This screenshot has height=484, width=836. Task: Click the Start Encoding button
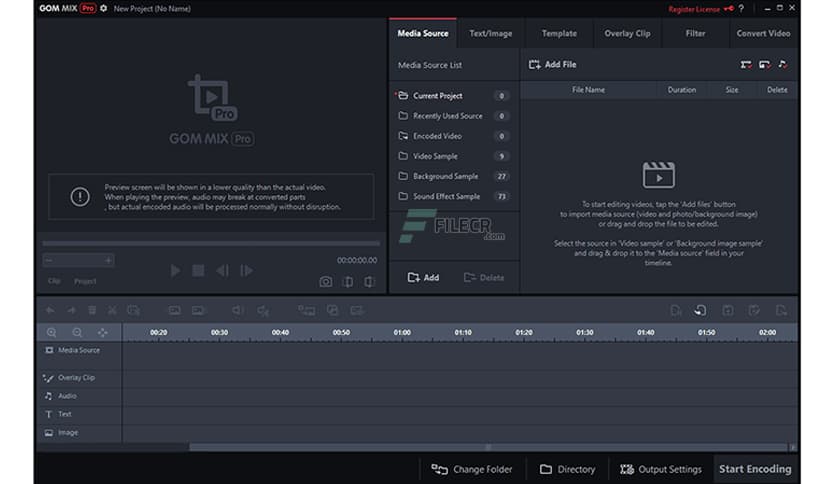[755, 469]
